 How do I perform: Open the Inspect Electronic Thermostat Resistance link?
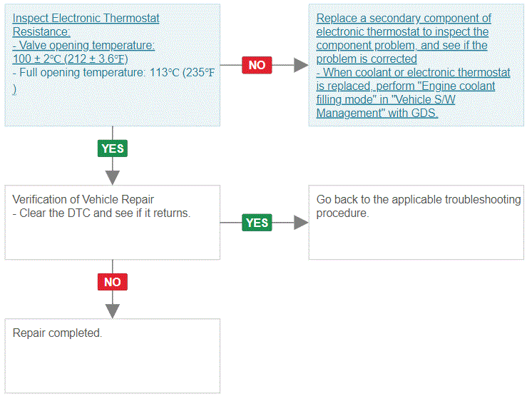tap(86, 25)
